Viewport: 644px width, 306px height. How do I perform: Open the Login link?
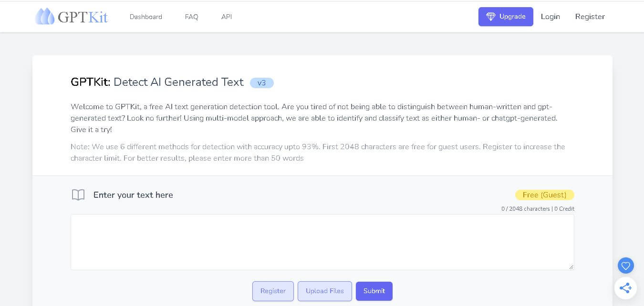[x=551, y=17]
